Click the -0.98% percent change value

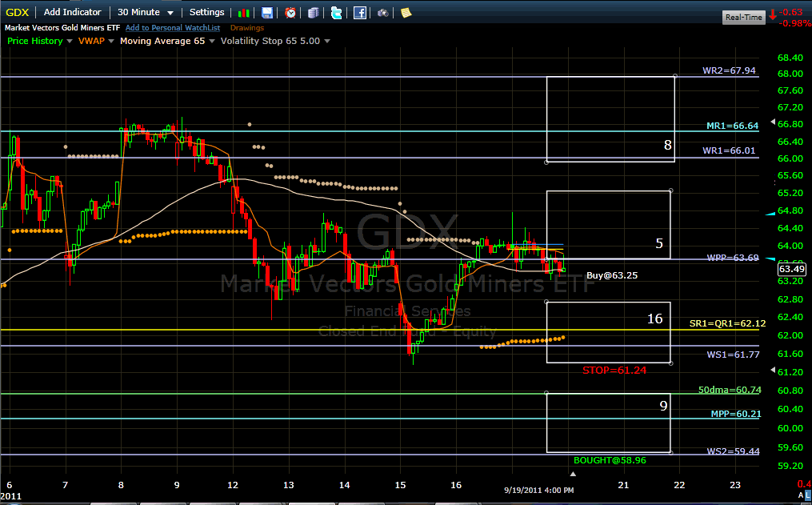[x=795, y=23]
